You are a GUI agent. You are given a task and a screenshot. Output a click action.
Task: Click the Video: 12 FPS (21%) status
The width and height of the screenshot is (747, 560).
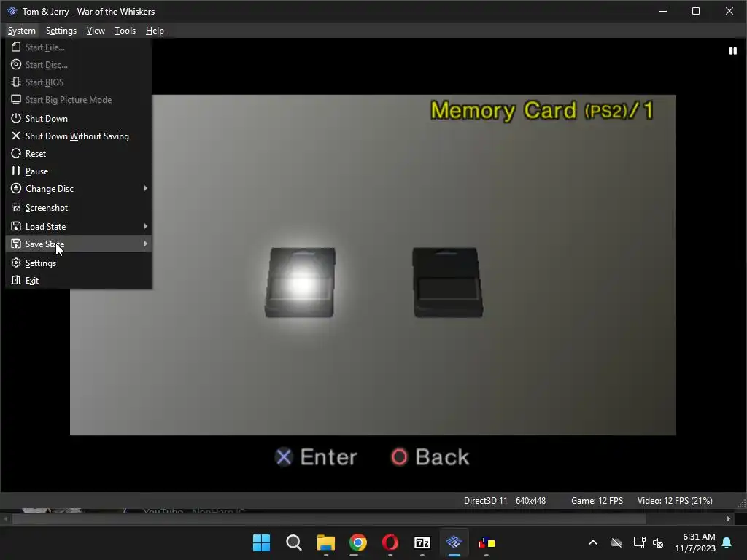click(675, 500)
